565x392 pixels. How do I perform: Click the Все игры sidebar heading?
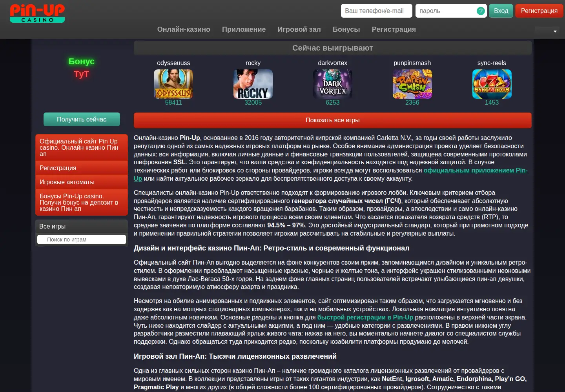82,226
